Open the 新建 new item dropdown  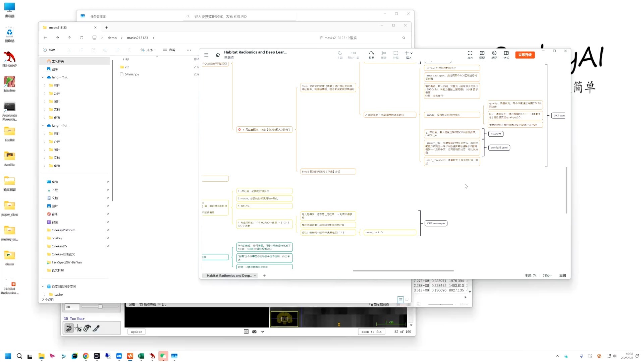51,50
